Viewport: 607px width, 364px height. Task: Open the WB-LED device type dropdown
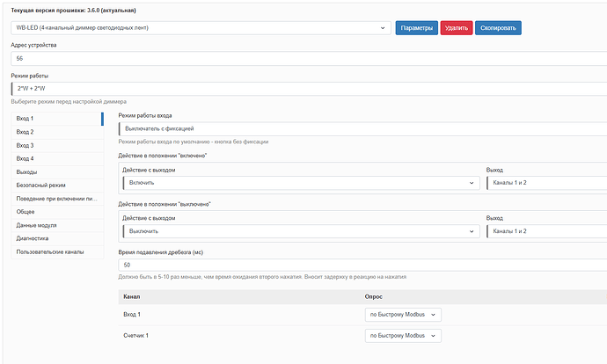click(x=201, y=28)
